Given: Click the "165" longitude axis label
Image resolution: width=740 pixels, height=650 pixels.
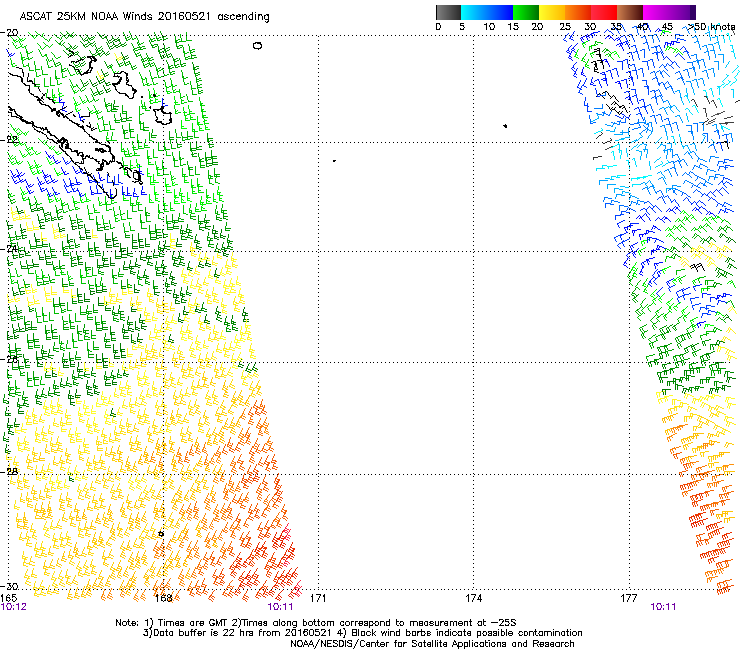Looking at the screenshot, I should tap(9, 598).
